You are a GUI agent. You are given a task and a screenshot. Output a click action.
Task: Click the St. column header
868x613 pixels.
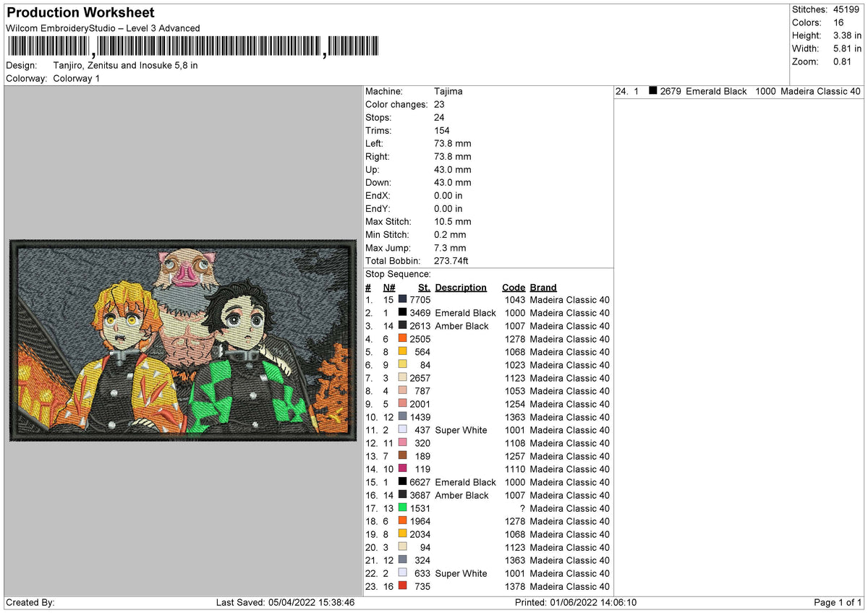tap(424, 287)
